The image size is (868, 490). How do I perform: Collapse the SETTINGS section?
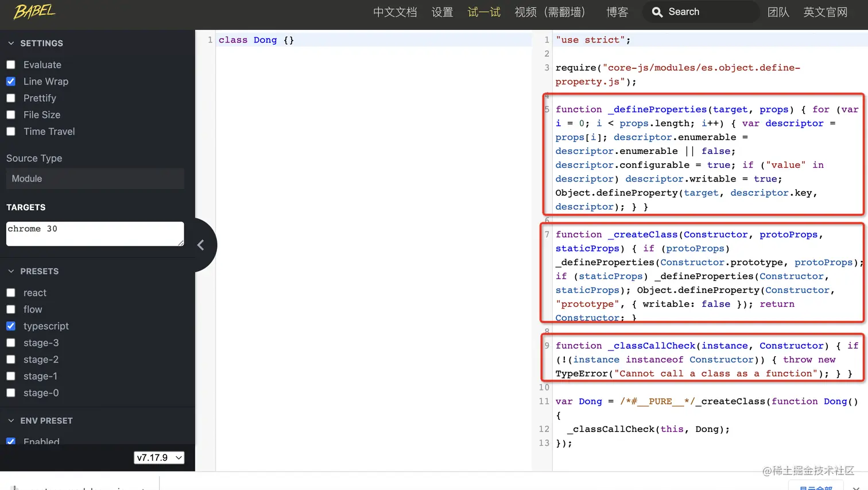tap(11, 43)
